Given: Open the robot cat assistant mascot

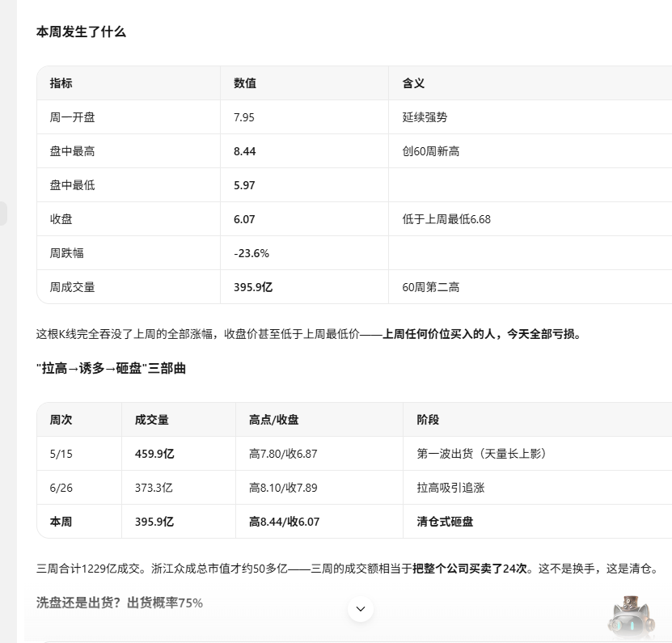Looking at the screenshot, I should pos(631,616).
